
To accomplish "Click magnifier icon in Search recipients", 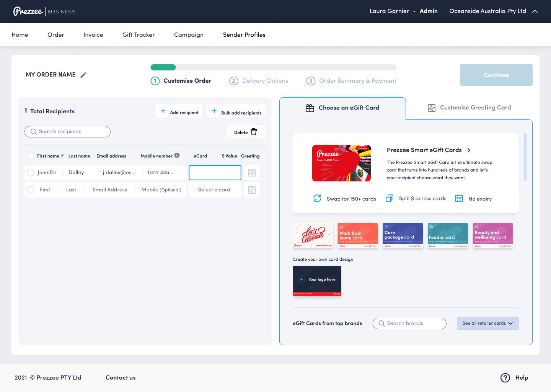I will click(x=34, y=132).
